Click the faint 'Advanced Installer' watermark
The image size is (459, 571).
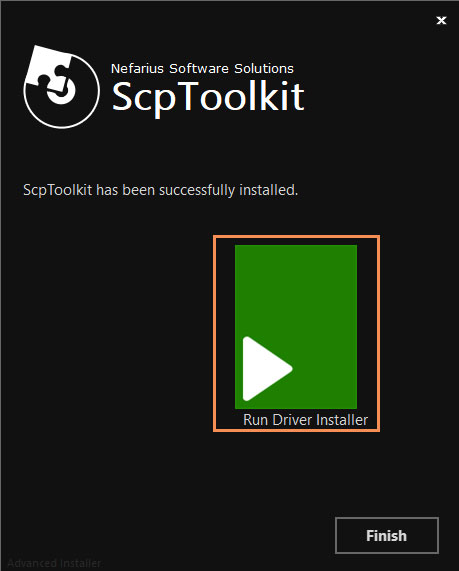point(54,563)
